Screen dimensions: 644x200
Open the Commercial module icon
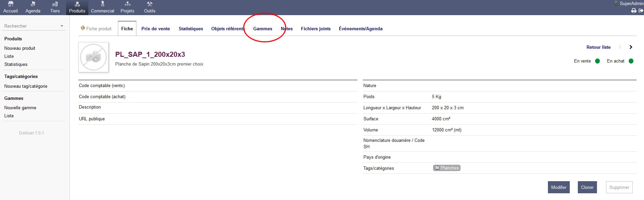[102, 4]
